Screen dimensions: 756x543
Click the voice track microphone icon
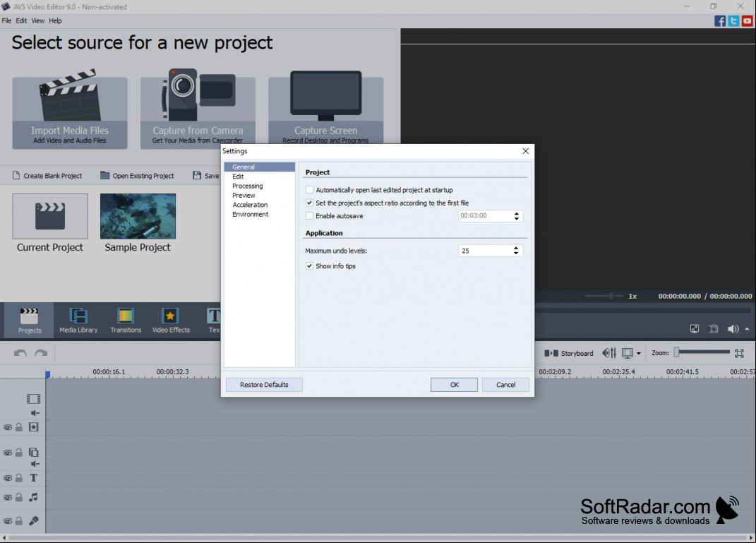33,521
